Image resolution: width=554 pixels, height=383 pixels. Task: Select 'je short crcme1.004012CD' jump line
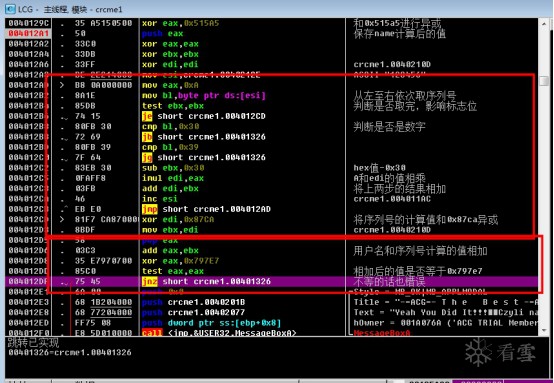click(x=204, y=116)
